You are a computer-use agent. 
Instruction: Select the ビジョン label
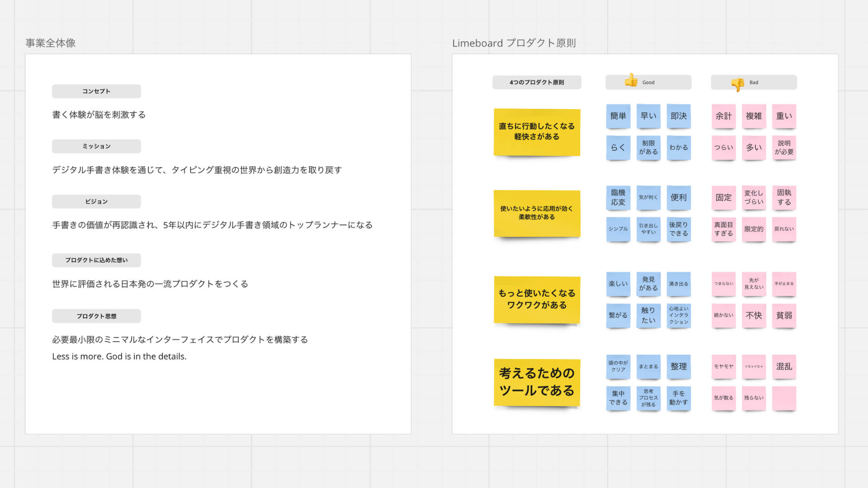[96, 202]
